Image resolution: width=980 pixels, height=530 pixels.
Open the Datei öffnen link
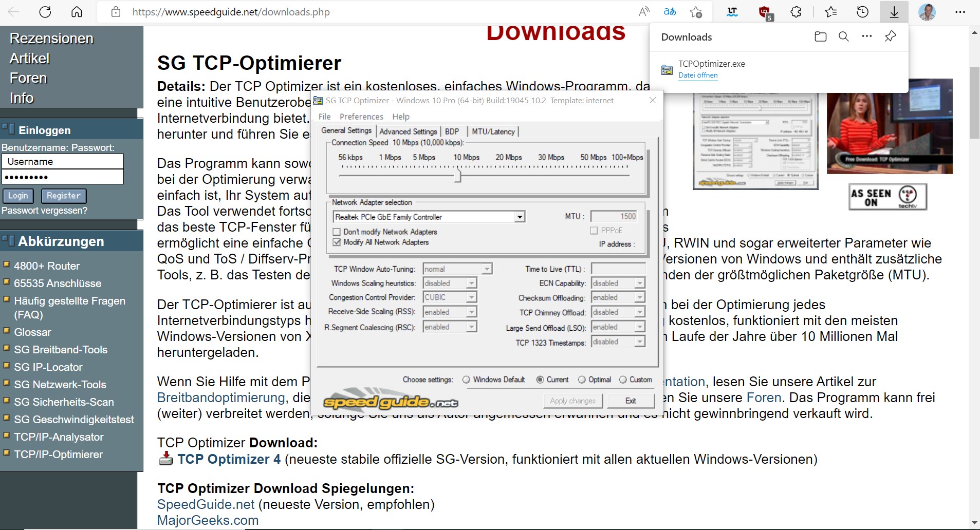point(698,75)
